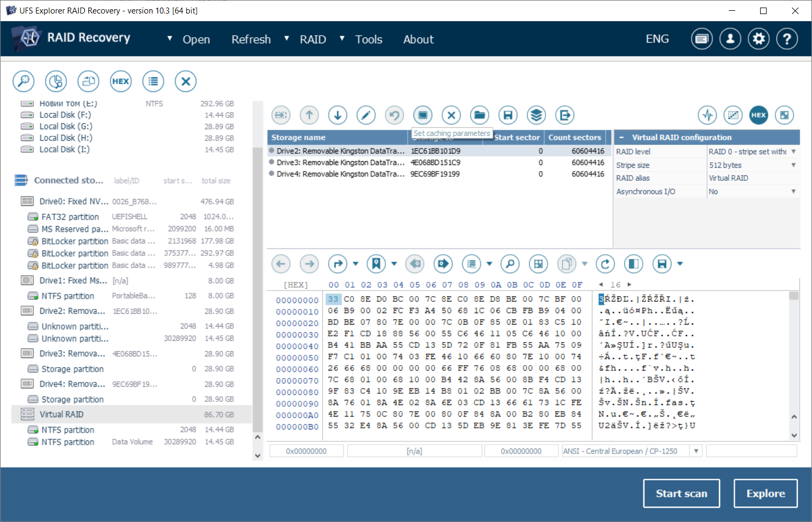The image size is (812, 522).
Task: Open the user account icon in header
Action: [730, 39]
